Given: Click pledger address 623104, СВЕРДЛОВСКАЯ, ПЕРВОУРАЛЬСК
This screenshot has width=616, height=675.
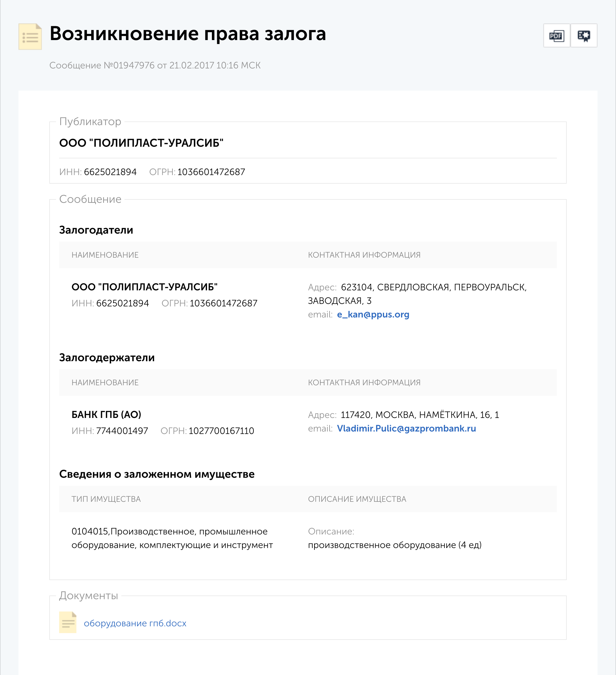Looking at the screenshot, I should [x=417, y=294].
